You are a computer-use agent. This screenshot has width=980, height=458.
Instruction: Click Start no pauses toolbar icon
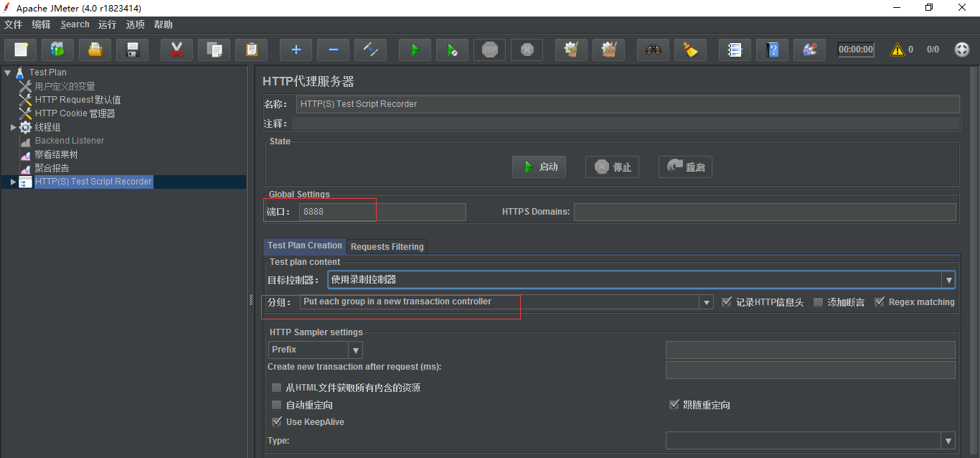[452, 50]
